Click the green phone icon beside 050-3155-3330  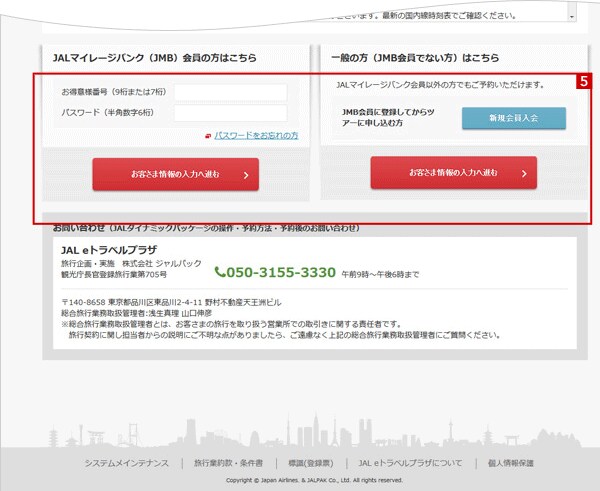pos(220,272)
